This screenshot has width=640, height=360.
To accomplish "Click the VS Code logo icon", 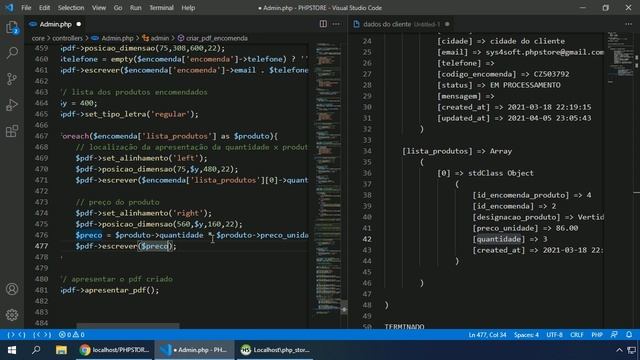I will click(x=9, y=8).
